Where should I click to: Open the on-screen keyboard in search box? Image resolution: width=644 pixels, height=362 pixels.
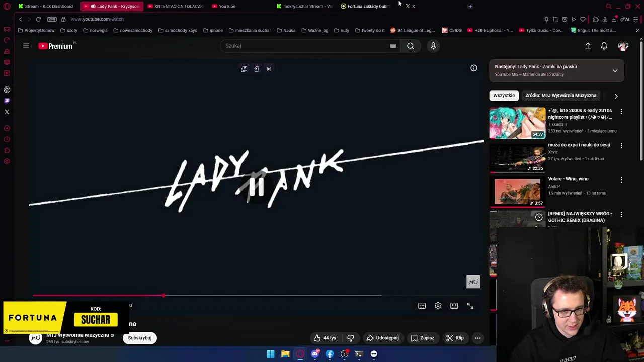[393, 46]
